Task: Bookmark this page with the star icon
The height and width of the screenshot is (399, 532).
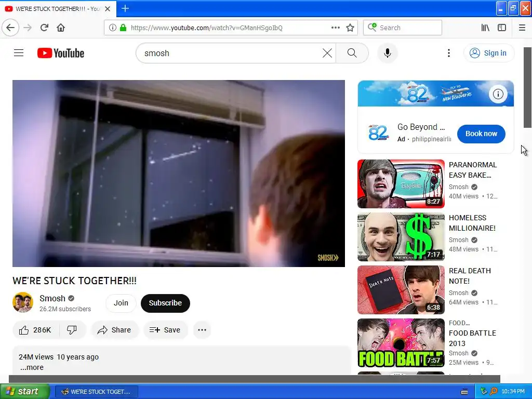Action: [350, 28]
